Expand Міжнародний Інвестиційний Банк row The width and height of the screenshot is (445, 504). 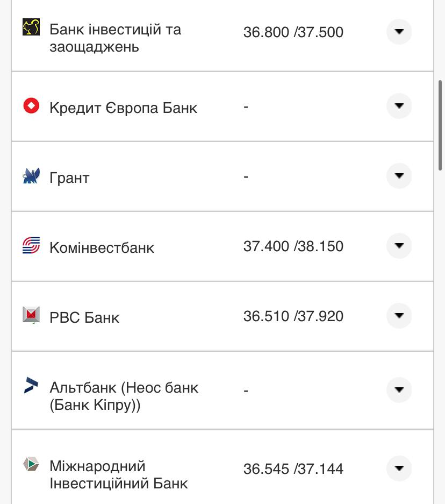[399, 468]
